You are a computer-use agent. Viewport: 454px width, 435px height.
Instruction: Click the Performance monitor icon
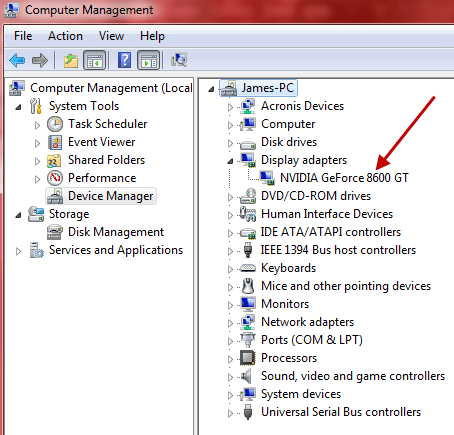point(55,178)
